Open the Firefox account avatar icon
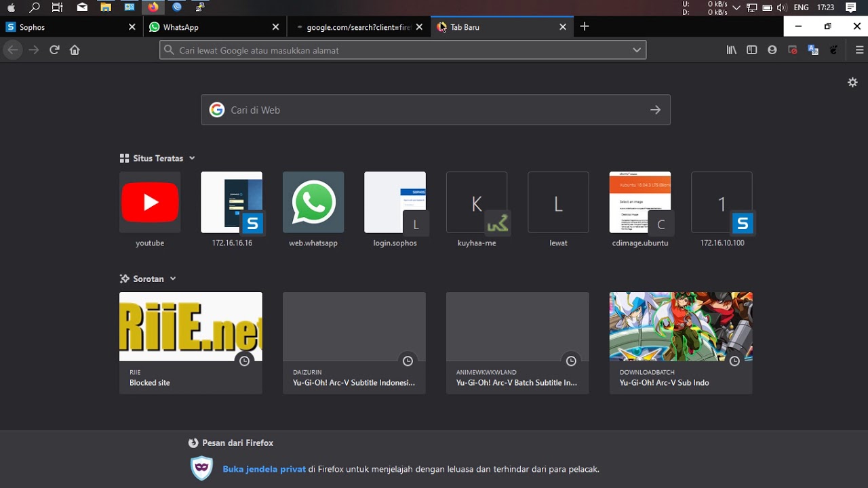 [772, 49]
